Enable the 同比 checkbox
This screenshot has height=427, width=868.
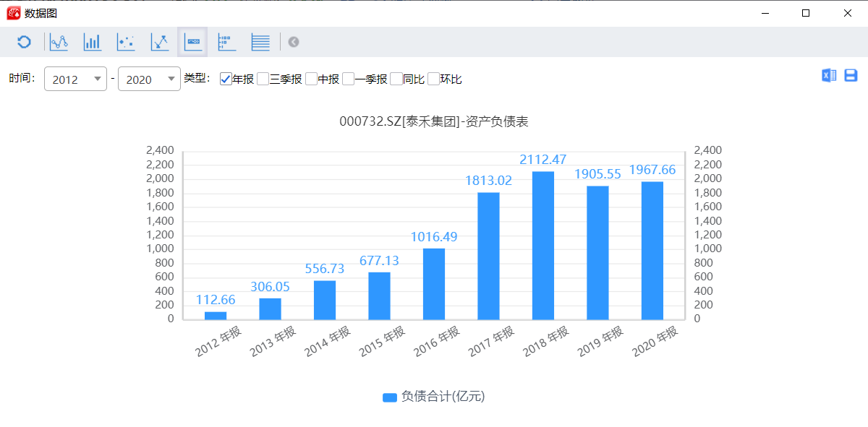click(x=396, y=79)
